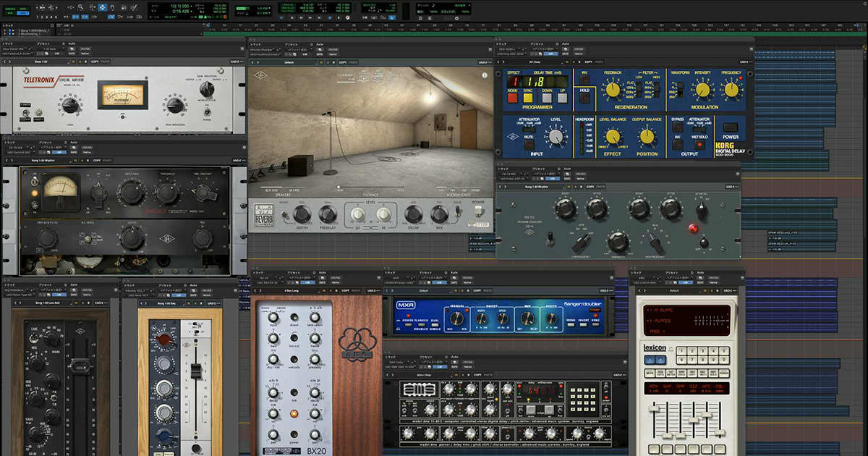Viewport: 868px width, 456px height.
Task: Click the input LEVEL knob on Korg delay
Action: 556,137
